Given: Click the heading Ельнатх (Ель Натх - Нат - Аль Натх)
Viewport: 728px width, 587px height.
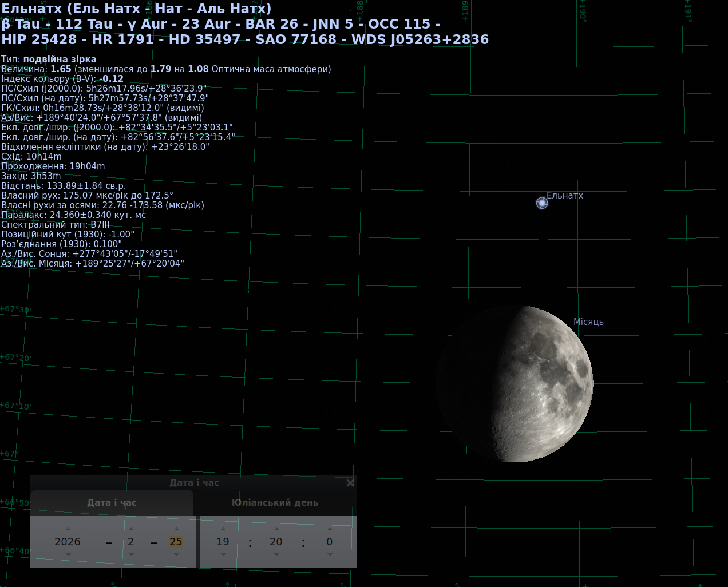Looking at the screenshot, I should [x=137, y=9].
